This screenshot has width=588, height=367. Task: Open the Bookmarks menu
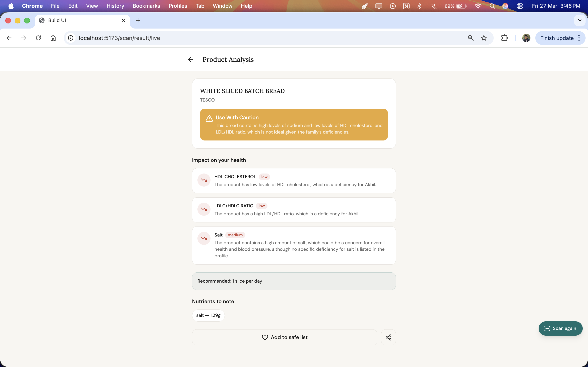point(146,6)
